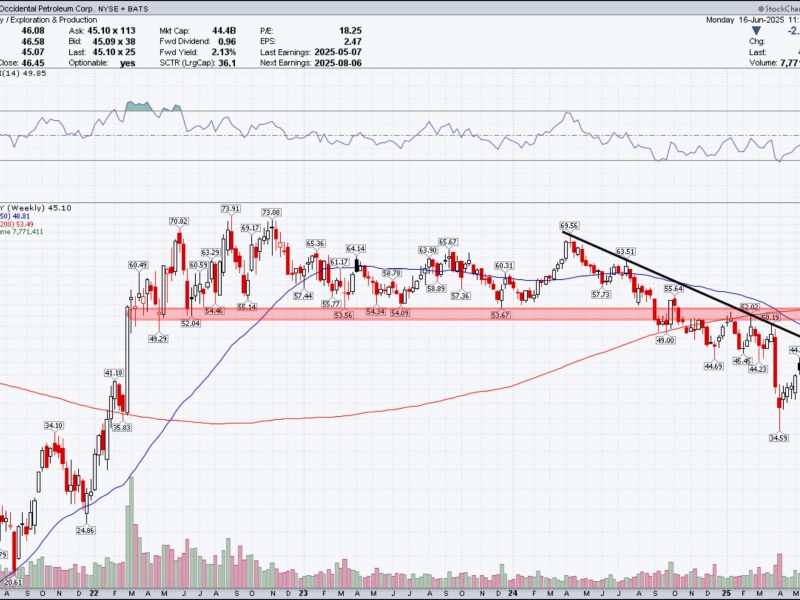Click the 45.45 low price label
This screenshot has width=800, height=600.
click(x=742, y=361)
